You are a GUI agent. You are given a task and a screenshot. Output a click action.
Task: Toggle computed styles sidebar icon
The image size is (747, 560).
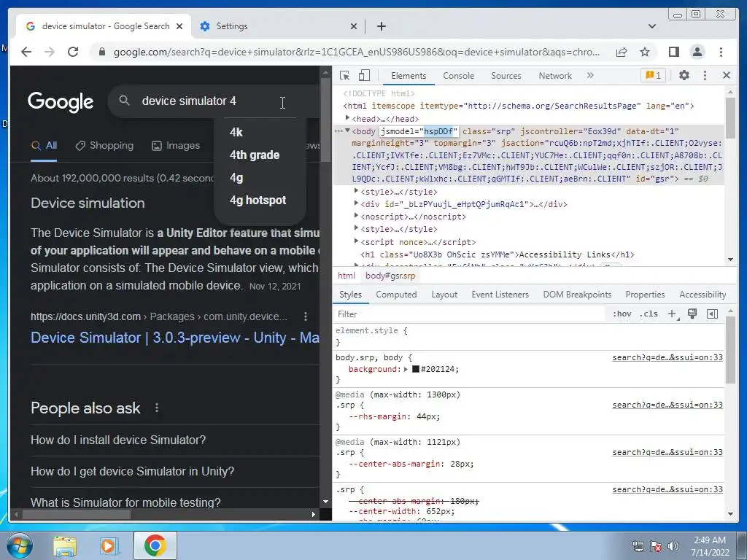712,314
